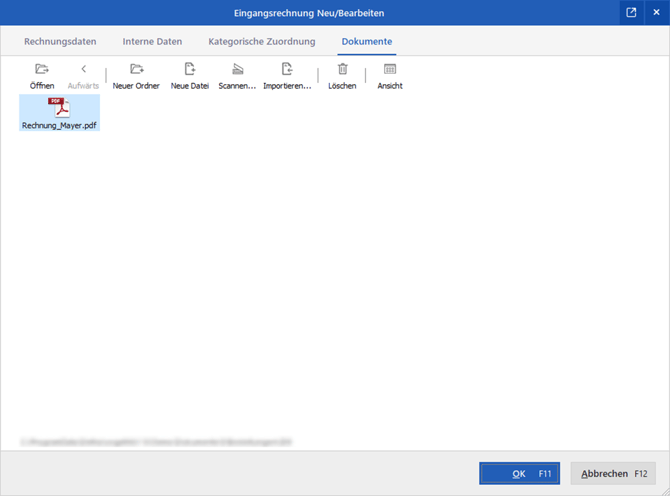The width and height of the screenshot is (670, 496).
Task: Add a new file via Neue Datei
Action: pyautogui.click(x=190, y=70)
